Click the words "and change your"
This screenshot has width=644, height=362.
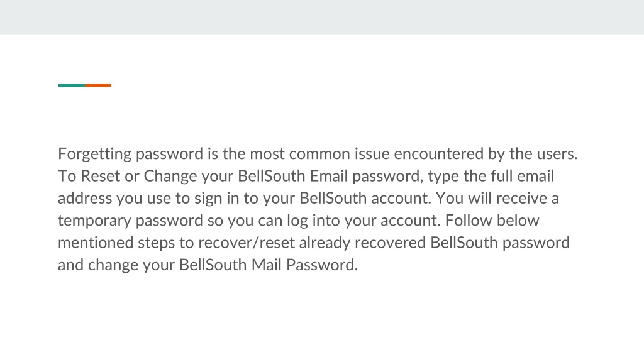coord(116,265)
